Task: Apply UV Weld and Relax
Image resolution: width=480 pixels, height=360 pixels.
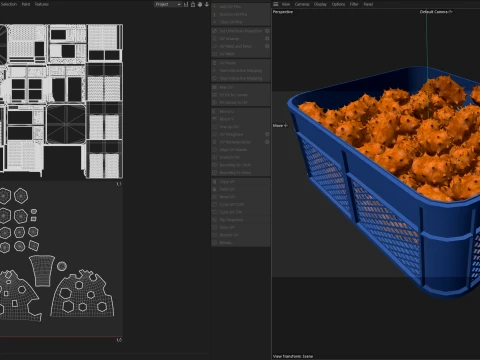Action: [238, 46]
